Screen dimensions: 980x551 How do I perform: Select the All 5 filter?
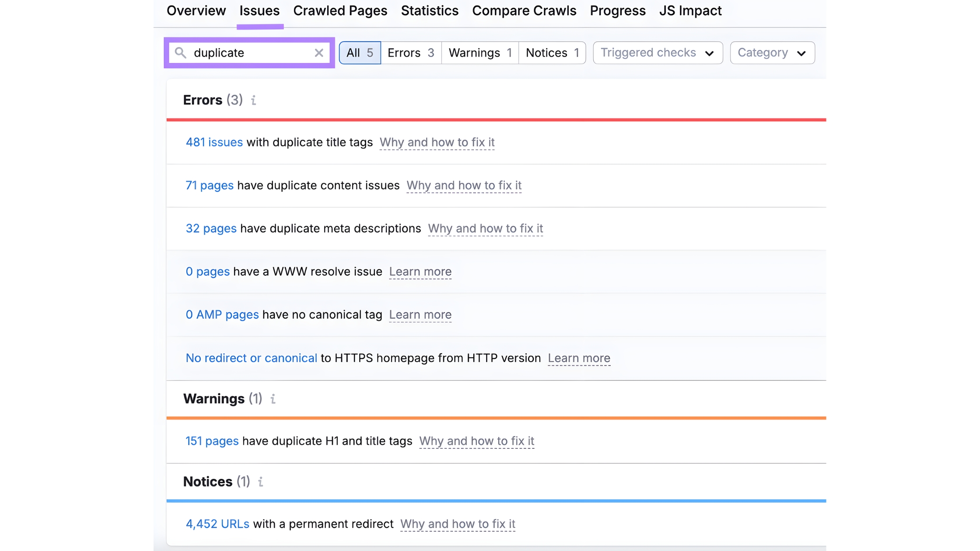point(360,53)
